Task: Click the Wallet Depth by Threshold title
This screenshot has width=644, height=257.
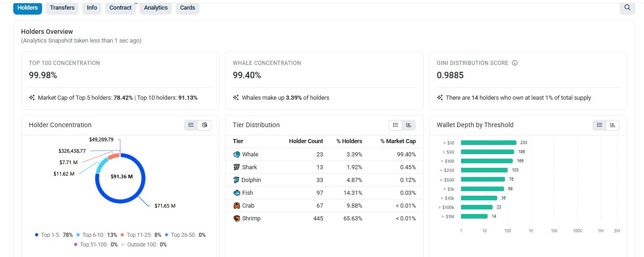Action: [x=475, y=125]
